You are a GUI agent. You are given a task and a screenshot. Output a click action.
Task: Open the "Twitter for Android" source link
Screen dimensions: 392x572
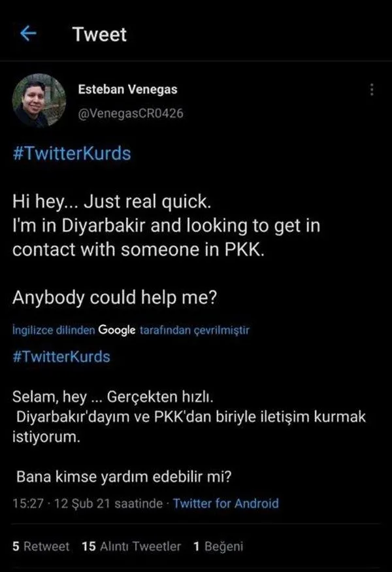[x=226, y=503]
